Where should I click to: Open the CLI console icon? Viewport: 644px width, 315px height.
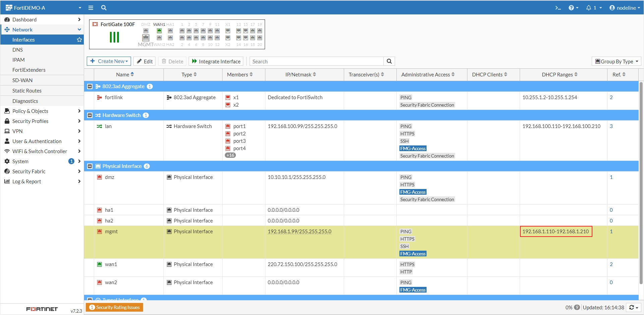tap(558, 8)
